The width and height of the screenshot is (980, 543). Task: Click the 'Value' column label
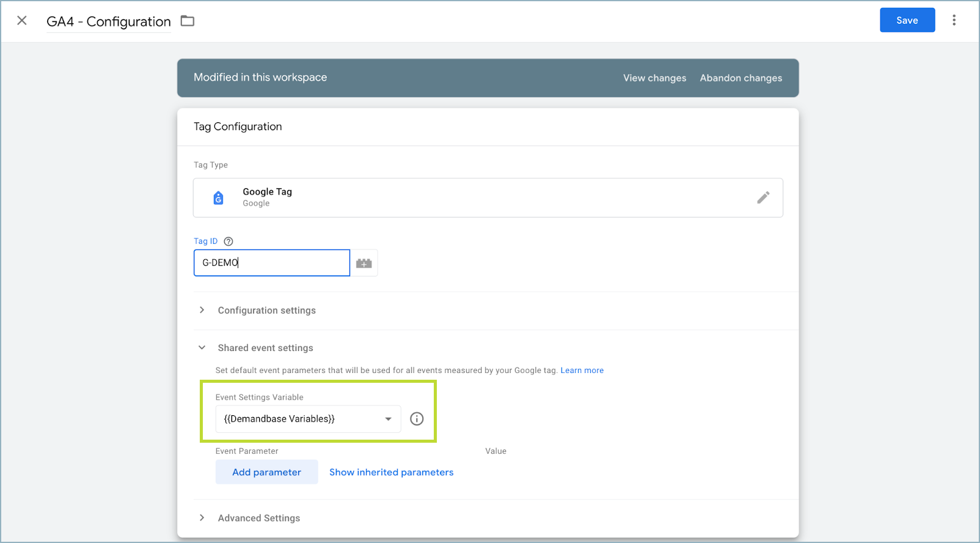tap(495, 451)
